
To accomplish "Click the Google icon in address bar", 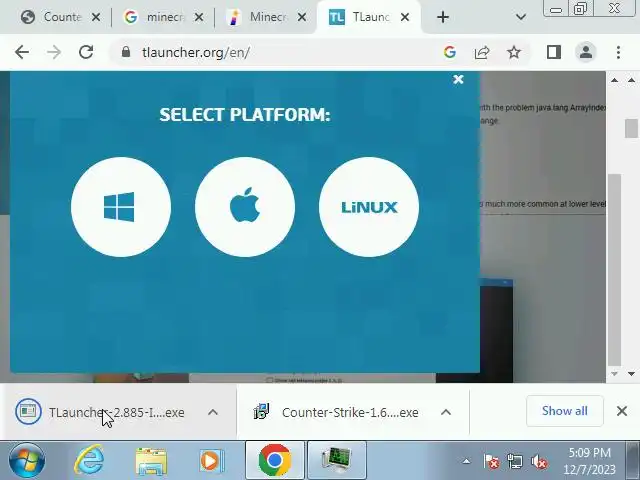I will point(449,52).
